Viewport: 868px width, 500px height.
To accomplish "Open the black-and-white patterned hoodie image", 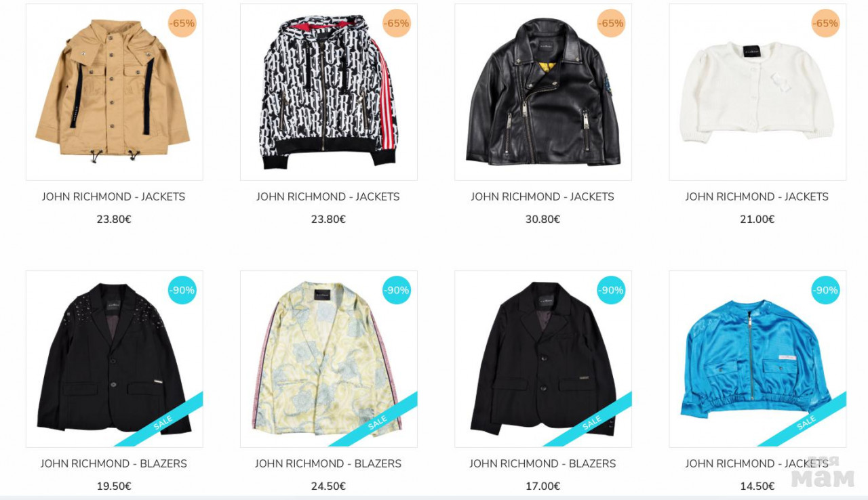I will pyautogui.click(x=329, y=92).
